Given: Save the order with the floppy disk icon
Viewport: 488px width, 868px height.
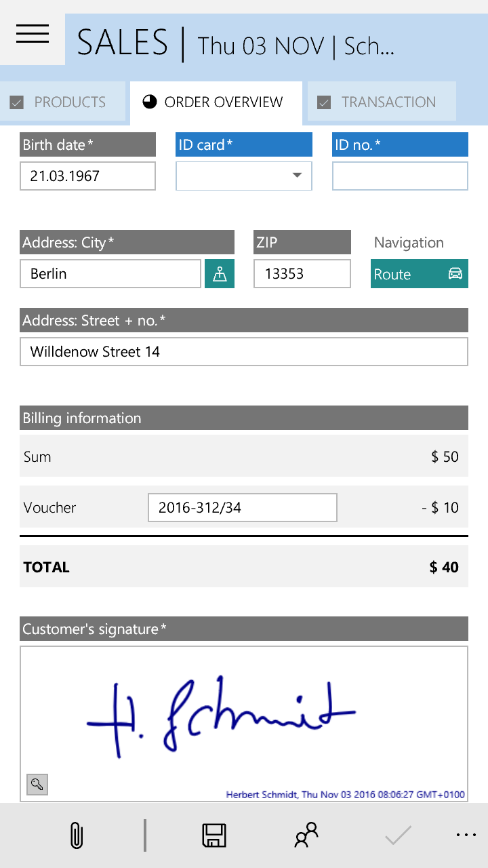Looking at the screenshot, I should [x=214, y=835].
